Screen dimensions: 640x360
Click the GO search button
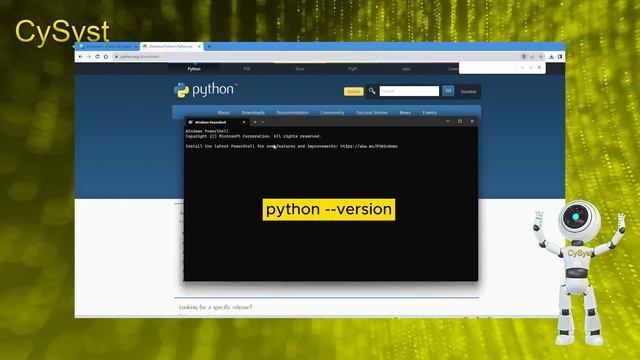pyautogui.click(x=448, y=91)
